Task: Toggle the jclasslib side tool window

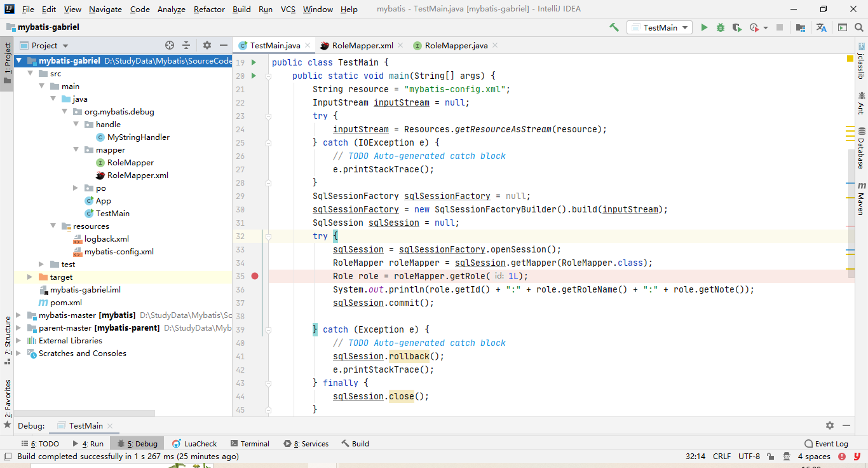Action: (x=861, y=60)
